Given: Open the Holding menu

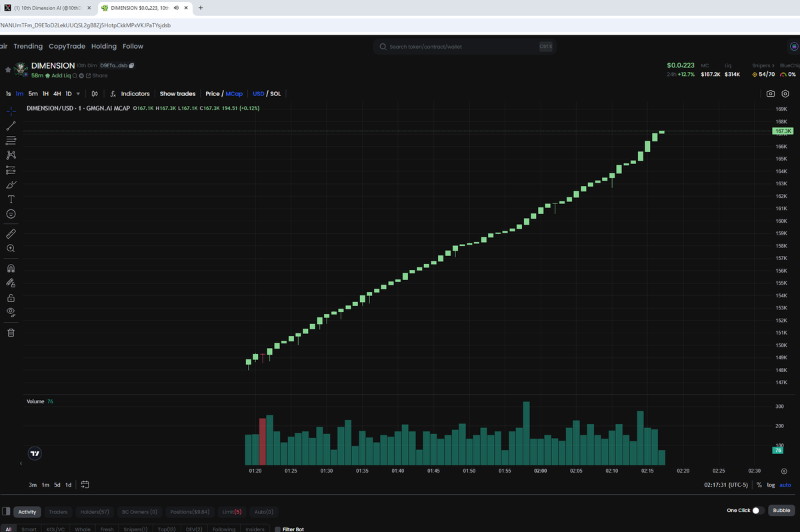Looking at the screenshot, I should 104,47.
